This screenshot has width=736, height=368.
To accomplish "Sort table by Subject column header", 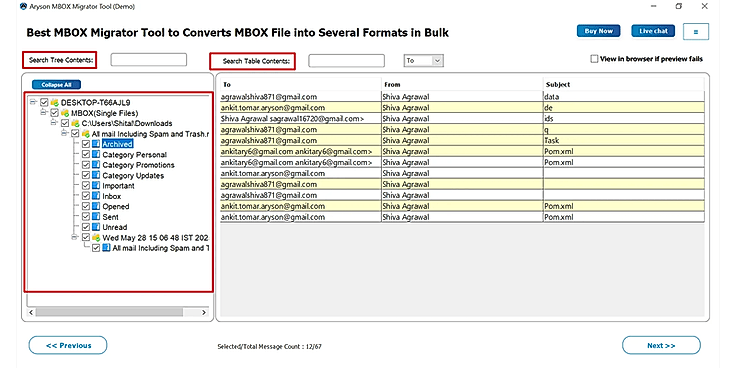I will click(624, 84).
